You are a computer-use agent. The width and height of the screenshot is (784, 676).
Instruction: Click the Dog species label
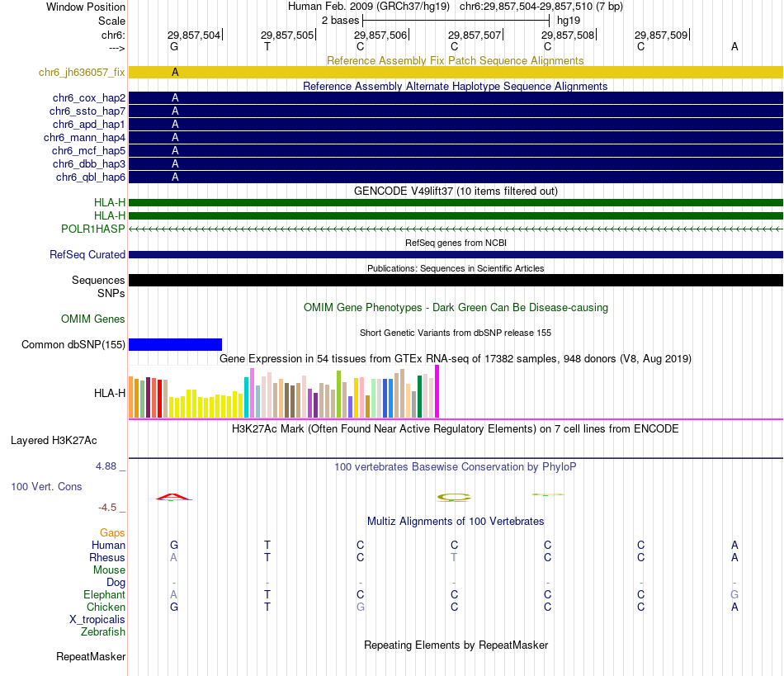[116, 583]
